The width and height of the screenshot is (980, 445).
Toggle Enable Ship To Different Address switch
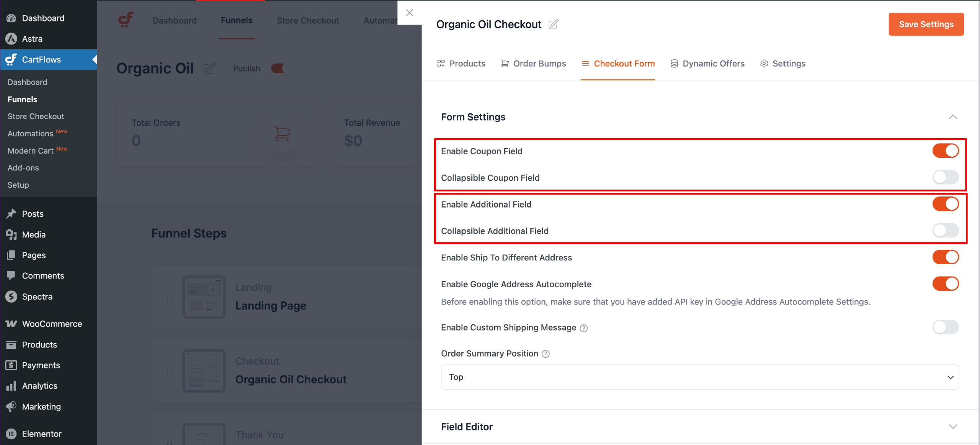[946, 257]
